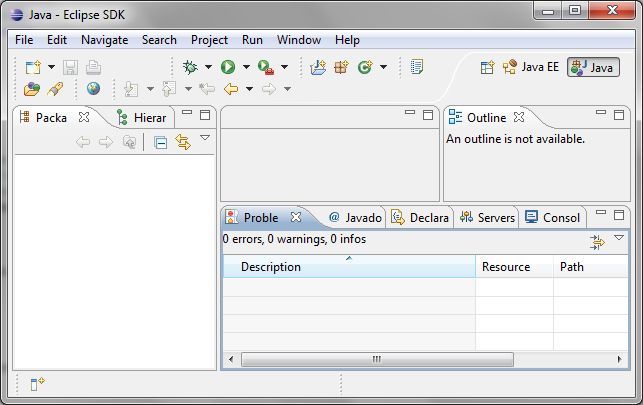
Task: Open the Problems view menu triangle
Action: (x=619, y=238)
